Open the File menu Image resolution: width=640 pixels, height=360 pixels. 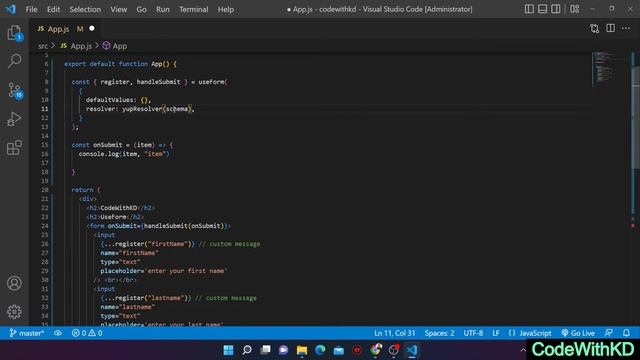31,9
